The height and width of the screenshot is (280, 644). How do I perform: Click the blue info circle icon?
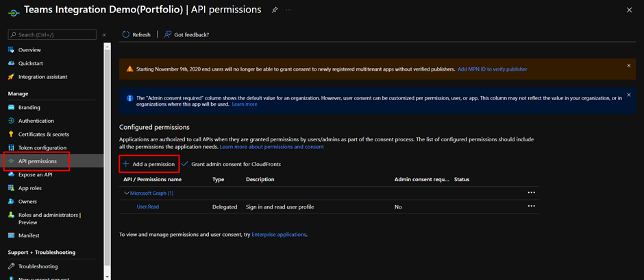[129, 98]
